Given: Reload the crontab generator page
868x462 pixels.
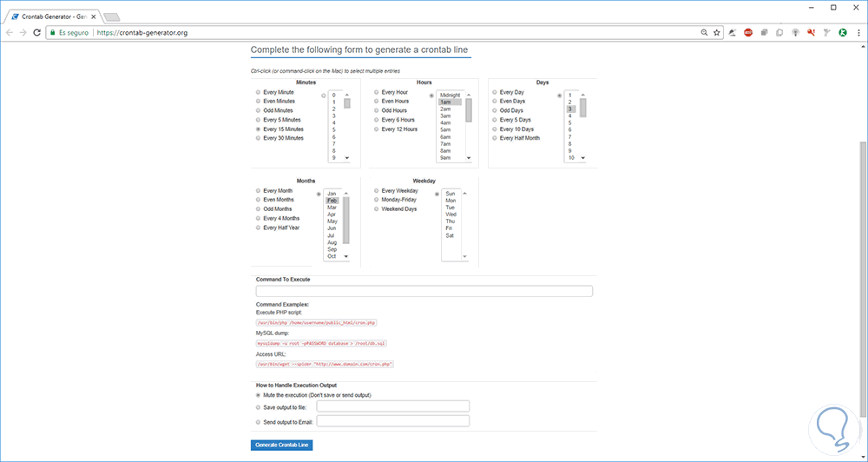Looking at the screenshot, I should coord(37,33).
